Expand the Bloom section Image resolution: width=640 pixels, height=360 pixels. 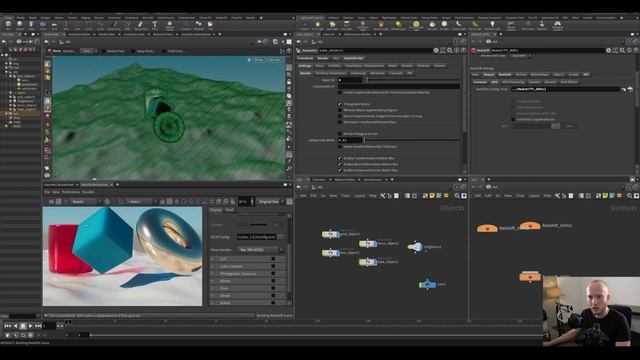pos(247,281)
